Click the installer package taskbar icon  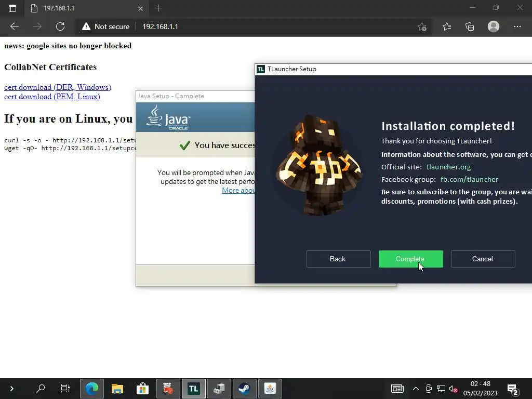[x=219, y=389]
